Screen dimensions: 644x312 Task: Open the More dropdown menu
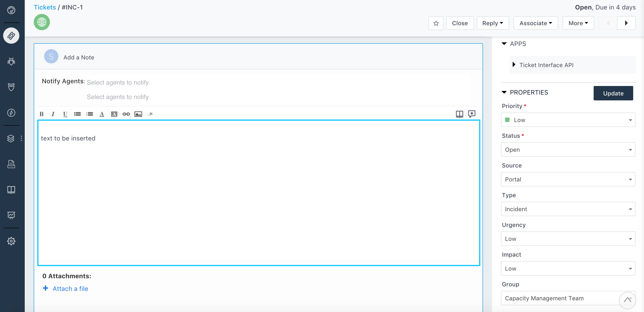coord(578,23)
